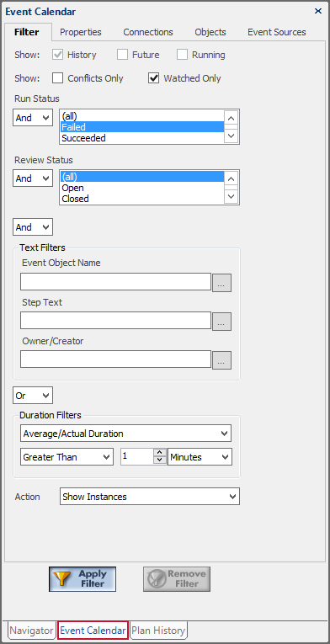Click the Remove Filter button
Image resolution: width=330 pixels, height=644 pixels.
(x=177, y=579)
